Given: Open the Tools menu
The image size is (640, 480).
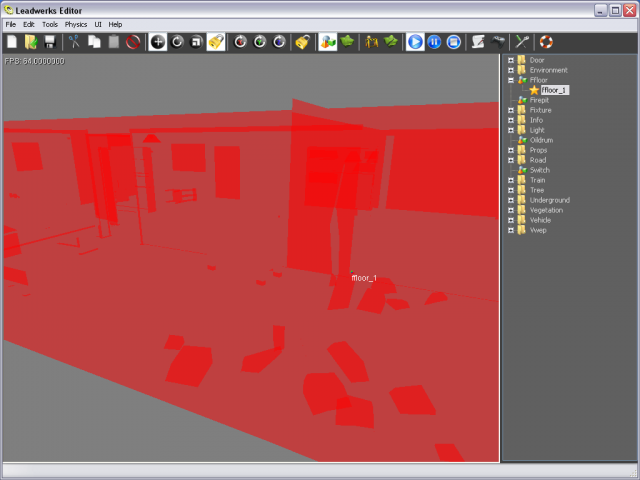Looking at the screenshot, I should [x=50, y=24].
